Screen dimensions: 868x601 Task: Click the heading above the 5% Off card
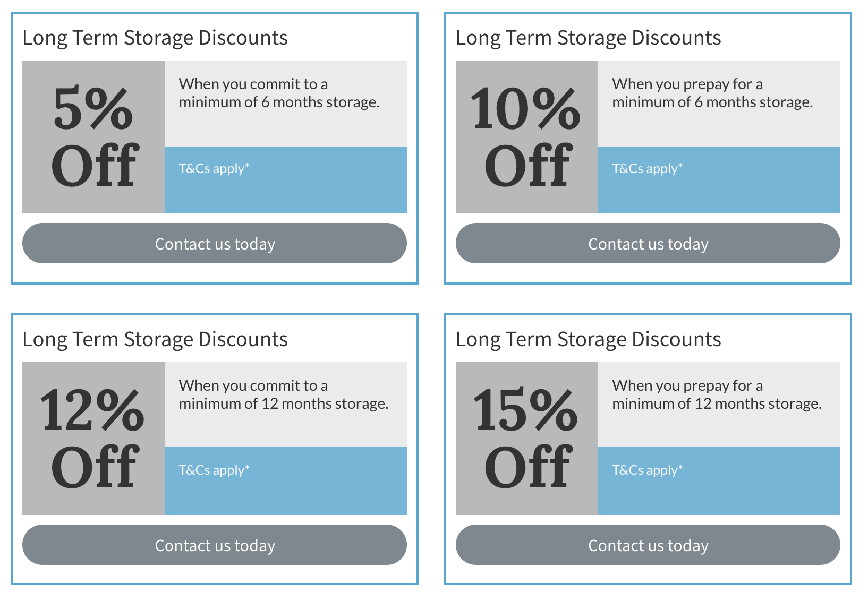[x=155, y=38]
